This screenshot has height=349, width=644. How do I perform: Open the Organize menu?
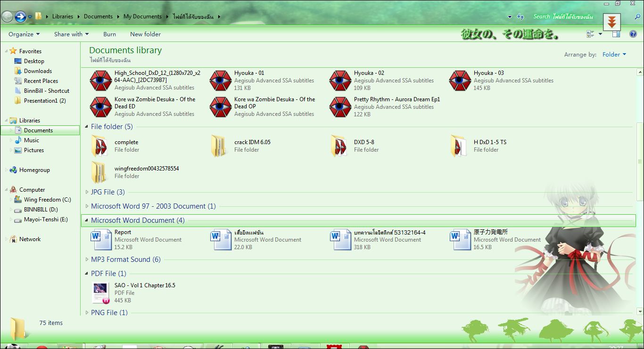(x=24, y=34)
